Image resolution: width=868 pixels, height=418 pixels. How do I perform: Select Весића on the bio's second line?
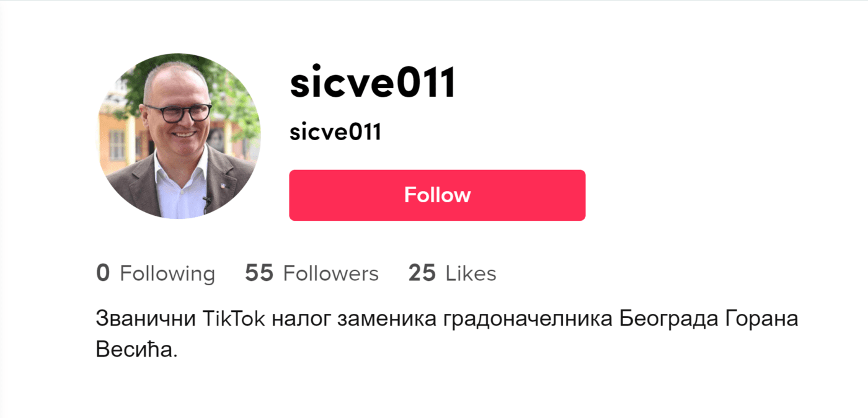coord(136,349)
